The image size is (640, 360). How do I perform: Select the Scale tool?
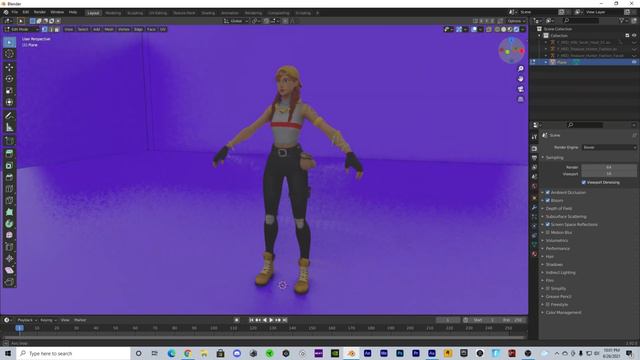(9, 91)
